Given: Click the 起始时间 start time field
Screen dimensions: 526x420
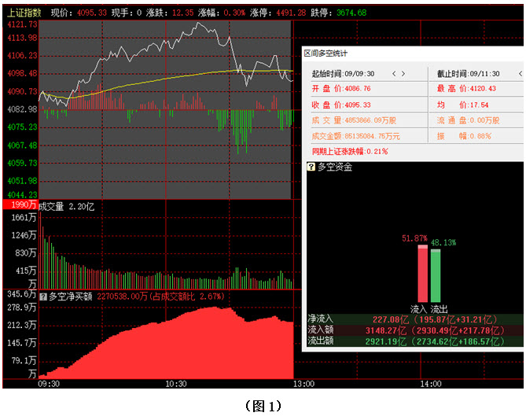Looking at the screenshot, I should click(x=344, y=73).
